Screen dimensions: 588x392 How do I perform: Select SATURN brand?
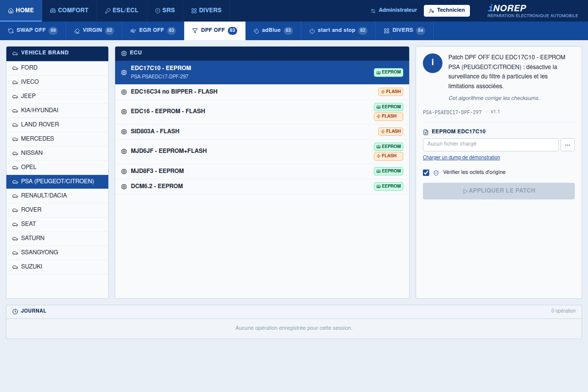click(x=57, y=239)
